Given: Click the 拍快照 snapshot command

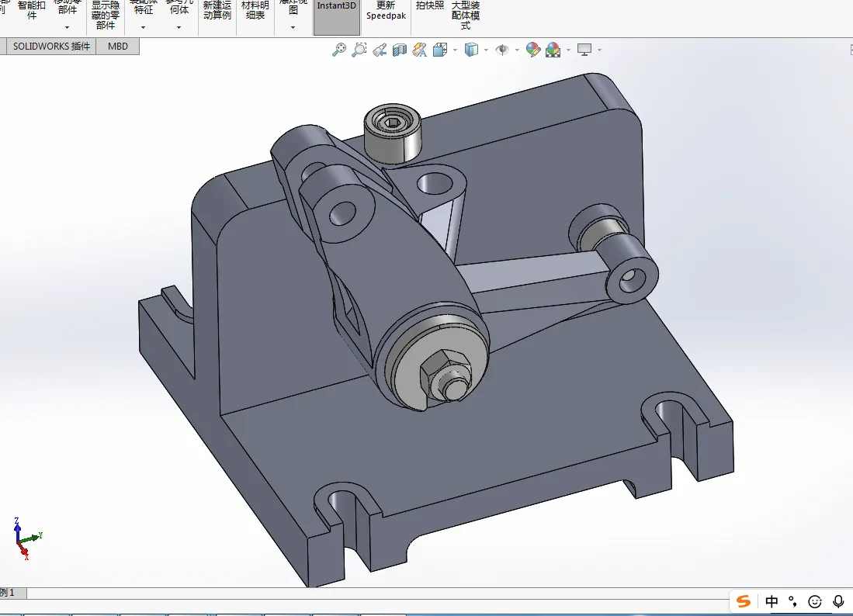Looking at the screenshot, I should (430, 5).
